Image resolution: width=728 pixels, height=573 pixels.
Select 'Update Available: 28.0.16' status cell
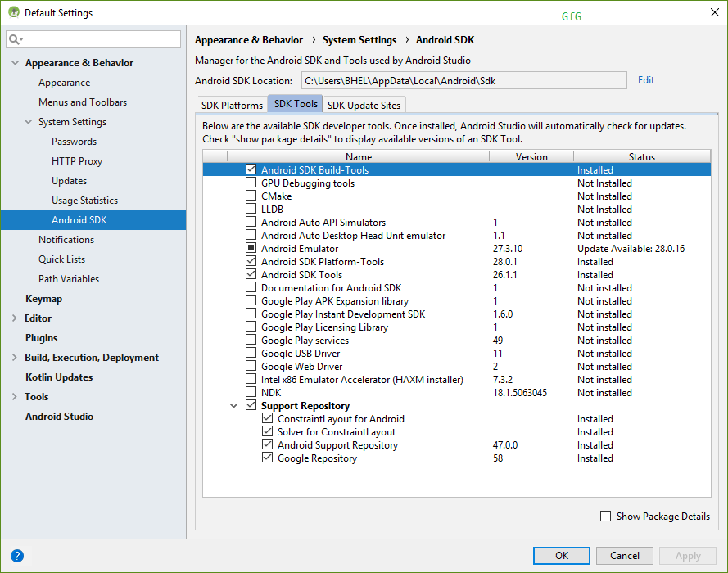631,248
